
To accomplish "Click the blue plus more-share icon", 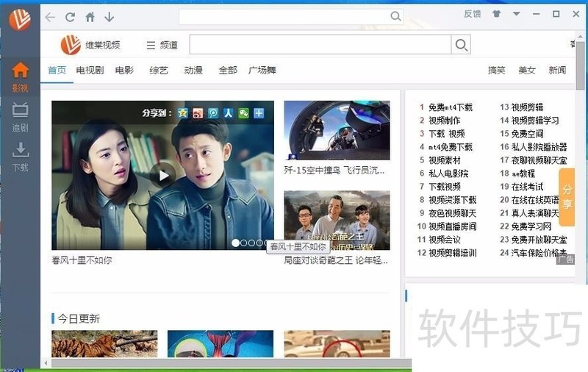I will click(259, 113).
